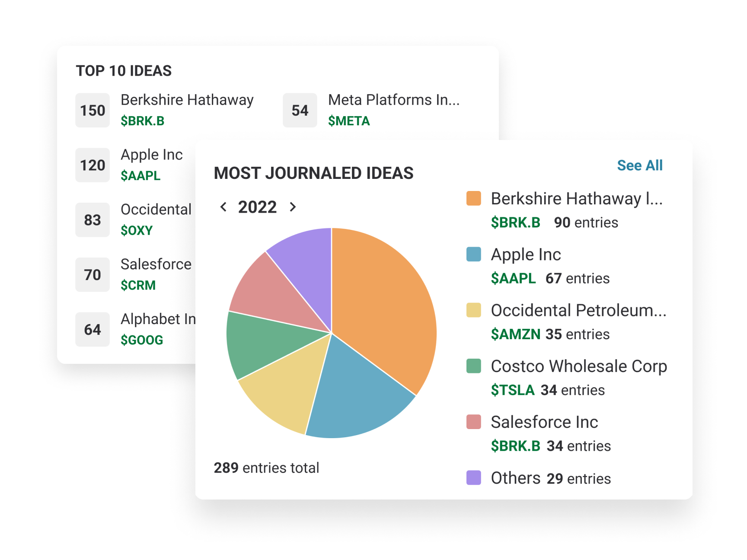Image resolution: width=747 pixels, height=560 pixels.
Task: Click the 120 count badge
Action: coord(93,165)
